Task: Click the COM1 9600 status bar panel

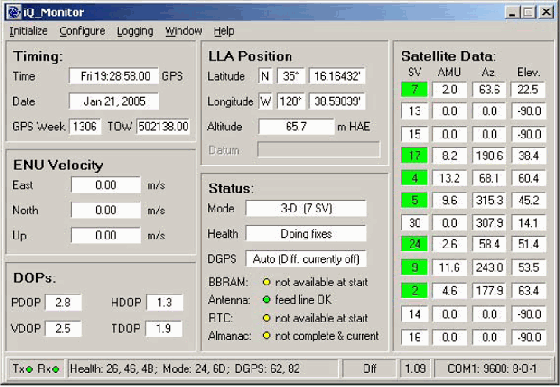Action: point(492,368)
